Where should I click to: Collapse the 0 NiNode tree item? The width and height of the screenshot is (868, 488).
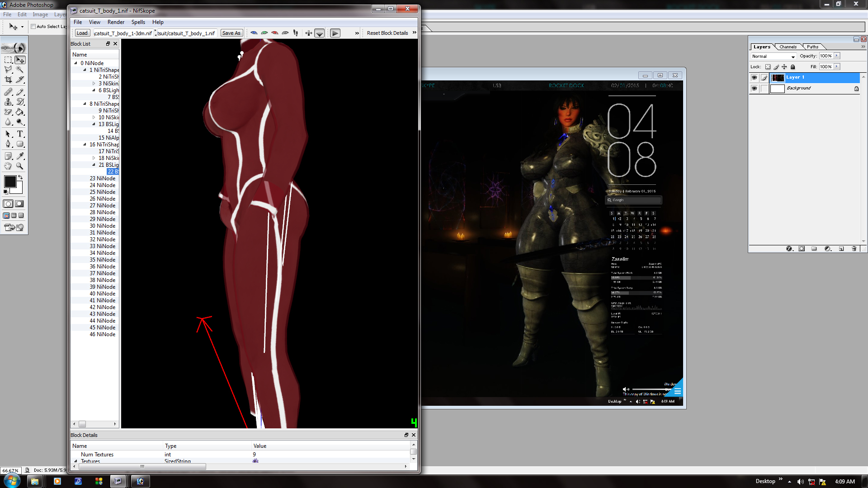tap(75, 63)
